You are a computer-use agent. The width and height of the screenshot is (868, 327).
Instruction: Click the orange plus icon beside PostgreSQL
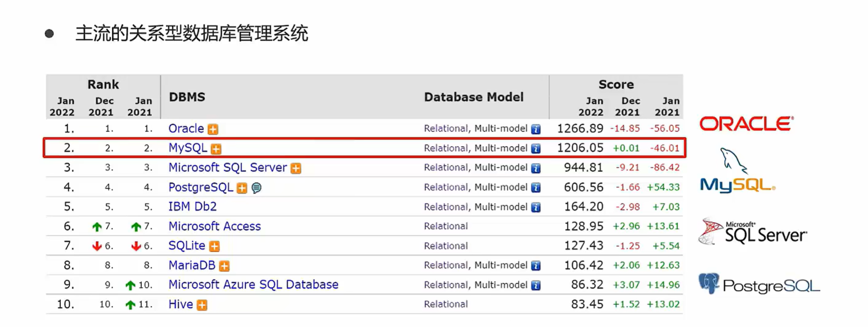tap(242, 188)
